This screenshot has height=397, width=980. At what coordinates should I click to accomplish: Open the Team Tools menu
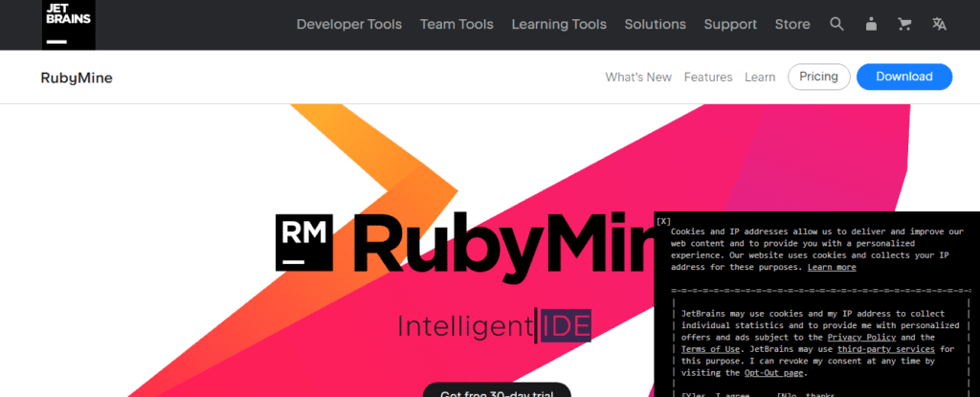pos(457,24)
